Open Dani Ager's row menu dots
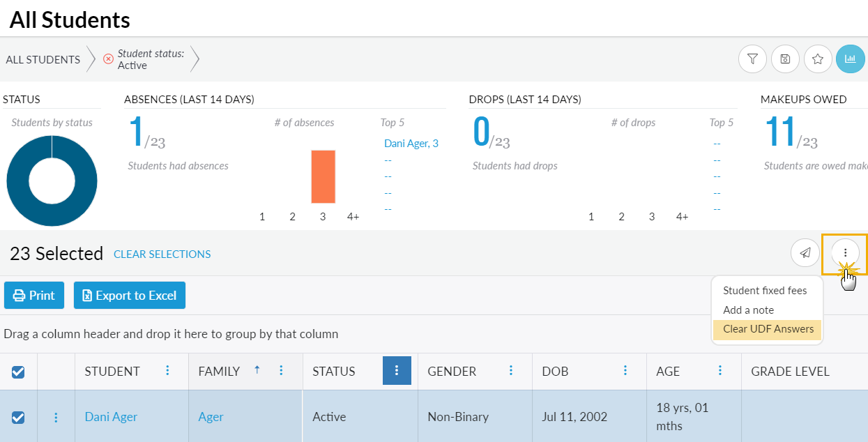Image resolution: width=868 pixels, height=442 pixels. point(56,417)
